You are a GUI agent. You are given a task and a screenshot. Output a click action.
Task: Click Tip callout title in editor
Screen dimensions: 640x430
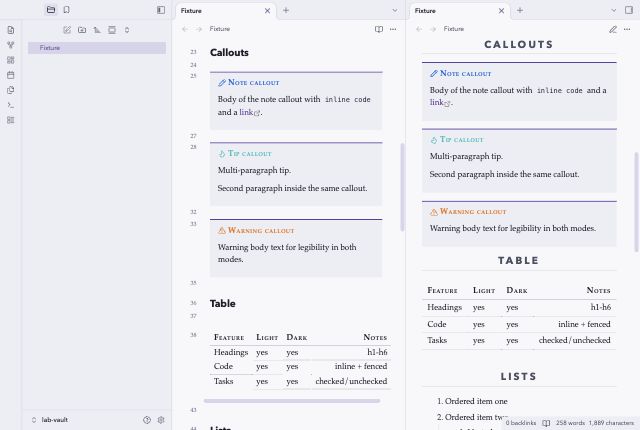250,153
